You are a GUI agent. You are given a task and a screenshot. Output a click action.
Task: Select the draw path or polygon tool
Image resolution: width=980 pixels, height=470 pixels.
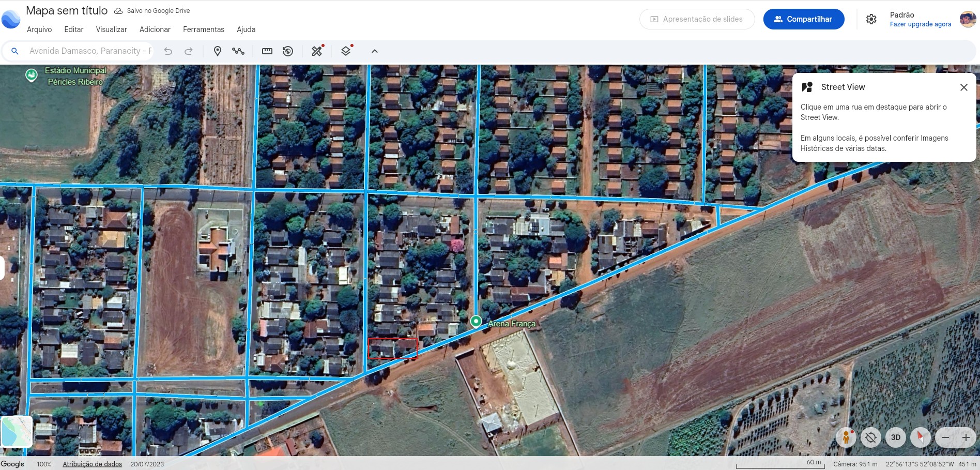(238, 51)
